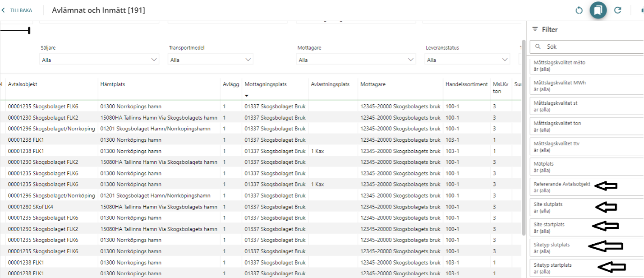The width and height of the screenshot is (644, 278).
Task: Click the bookmark icon in the top bar
Action: [x=598, y=10]
